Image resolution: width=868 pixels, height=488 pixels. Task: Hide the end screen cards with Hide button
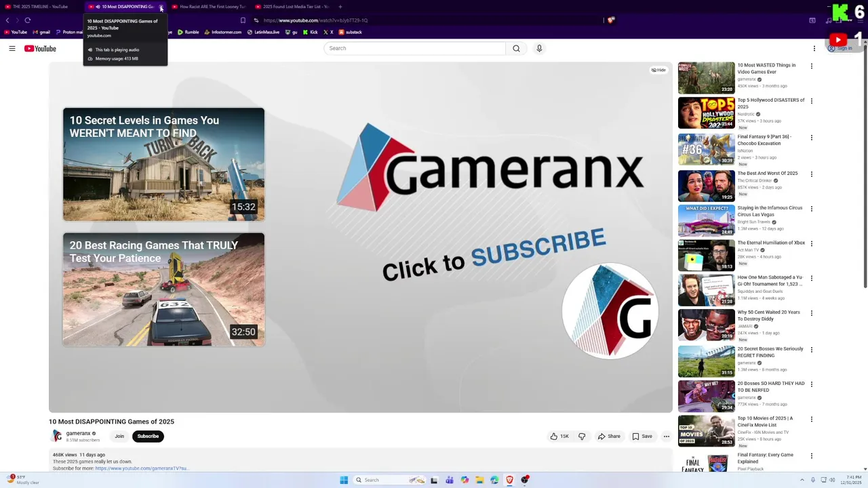point(658,70)
